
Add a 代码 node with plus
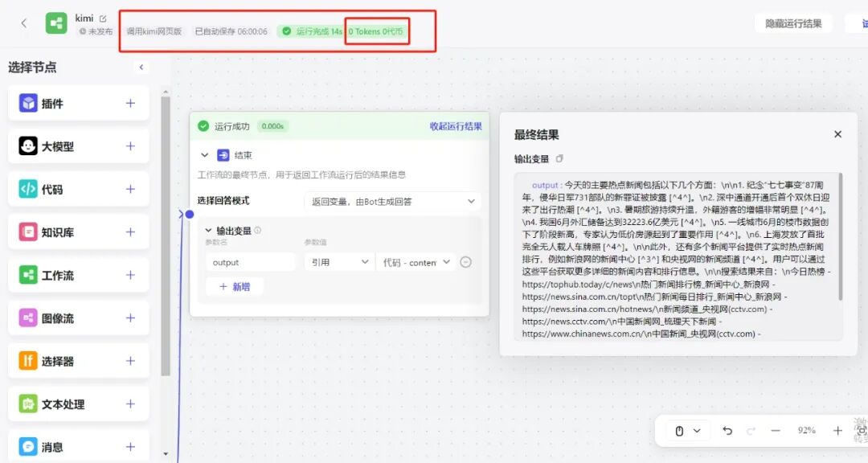(x=130, y=189)
